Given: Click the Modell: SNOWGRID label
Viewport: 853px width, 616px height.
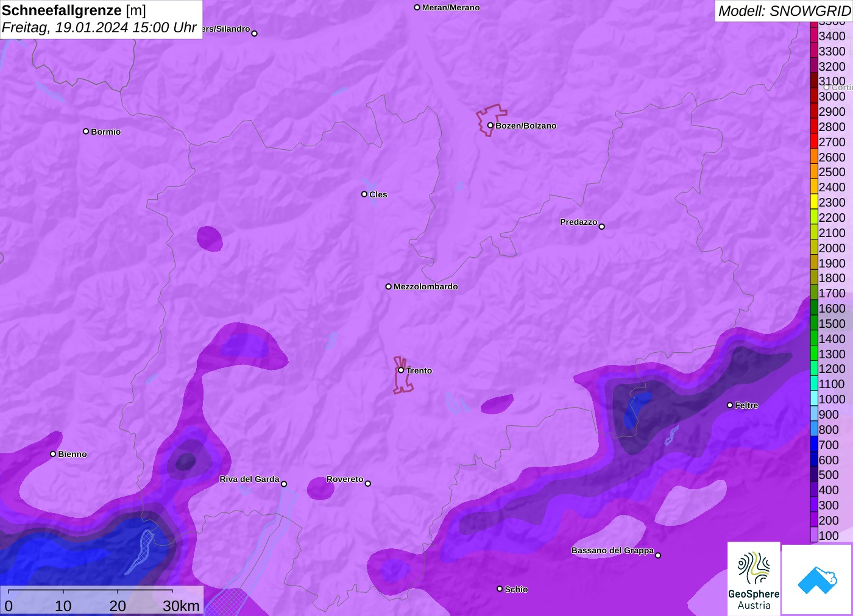Looking at the screenshot, I should [x=784, y=11].
